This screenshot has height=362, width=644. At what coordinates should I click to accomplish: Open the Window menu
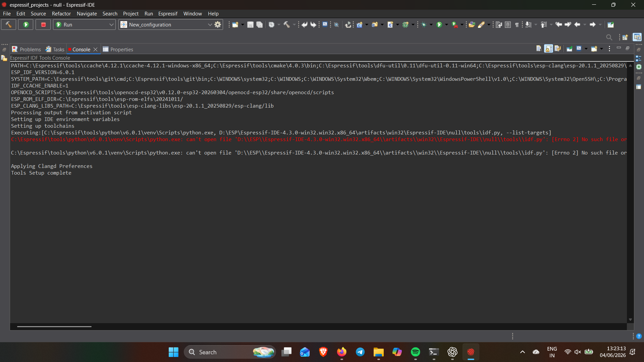click(193, 13)
